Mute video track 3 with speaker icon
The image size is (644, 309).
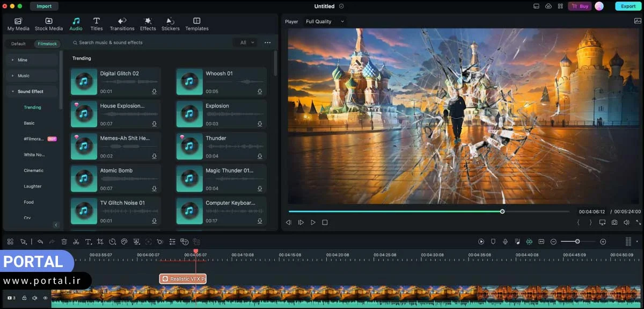(35, 298)
